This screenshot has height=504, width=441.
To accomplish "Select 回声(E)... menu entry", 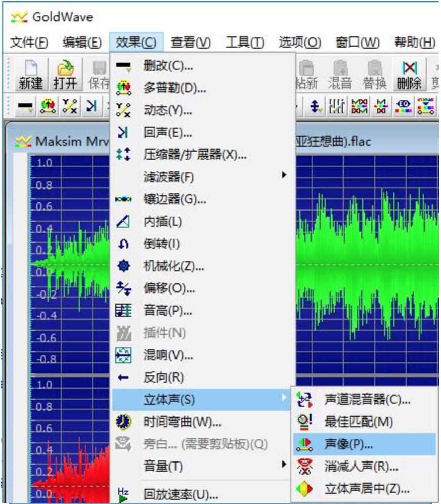I will pos(202,133).
